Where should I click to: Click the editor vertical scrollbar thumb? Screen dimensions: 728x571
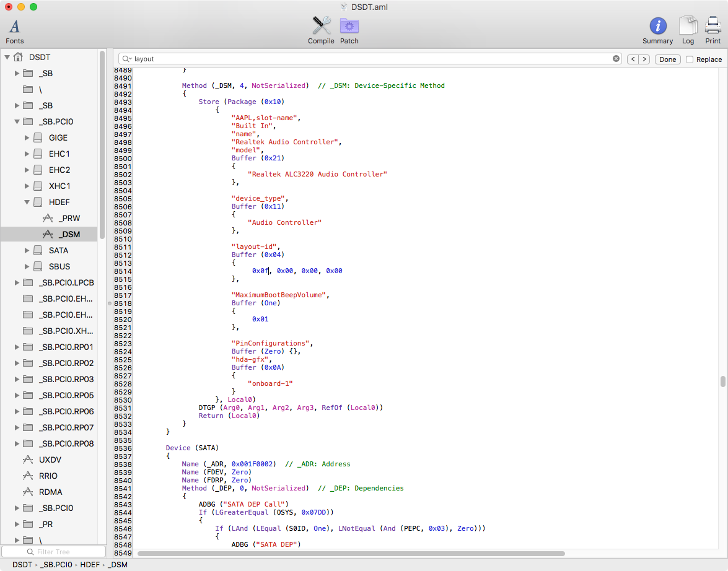(722, 381)
